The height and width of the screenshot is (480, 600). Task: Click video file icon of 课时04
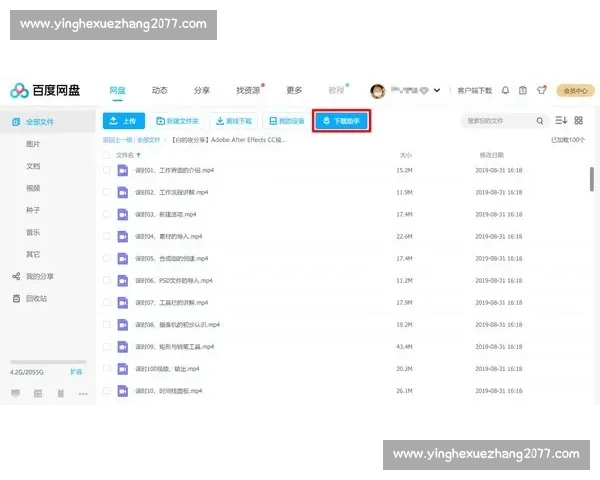click(122, 237)
